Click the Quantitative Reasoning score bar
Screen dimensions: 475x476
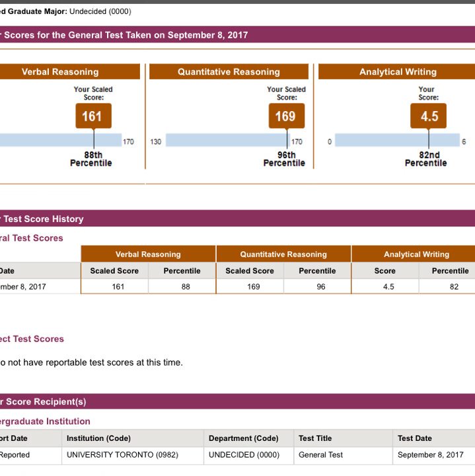[x=228, y=140]
